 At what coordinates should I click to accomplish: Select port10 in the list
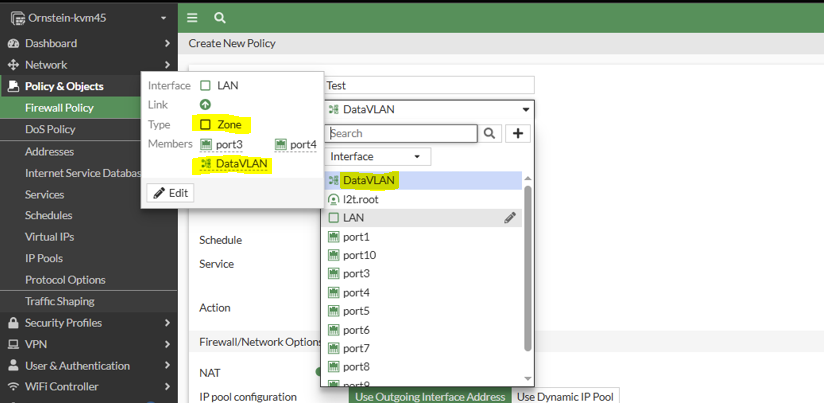click(423, 255)
